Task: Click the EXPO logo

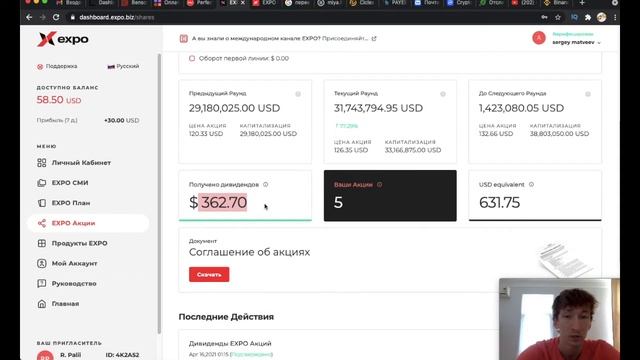Action: [63, 39]
